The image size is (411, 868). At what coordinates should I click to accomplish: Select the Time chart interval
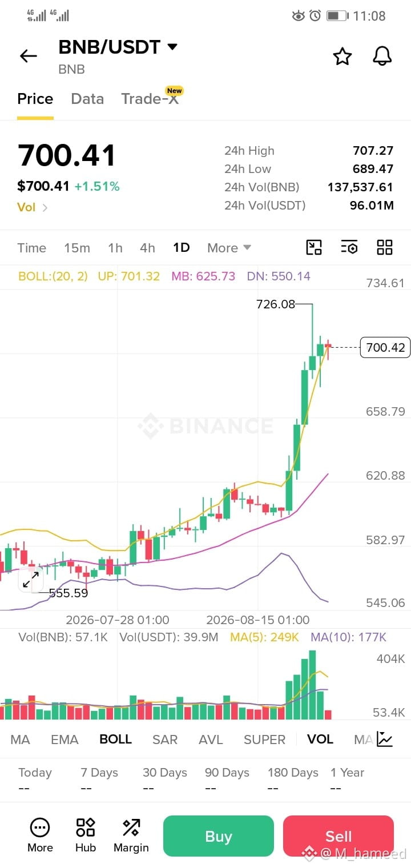point(31,248)
